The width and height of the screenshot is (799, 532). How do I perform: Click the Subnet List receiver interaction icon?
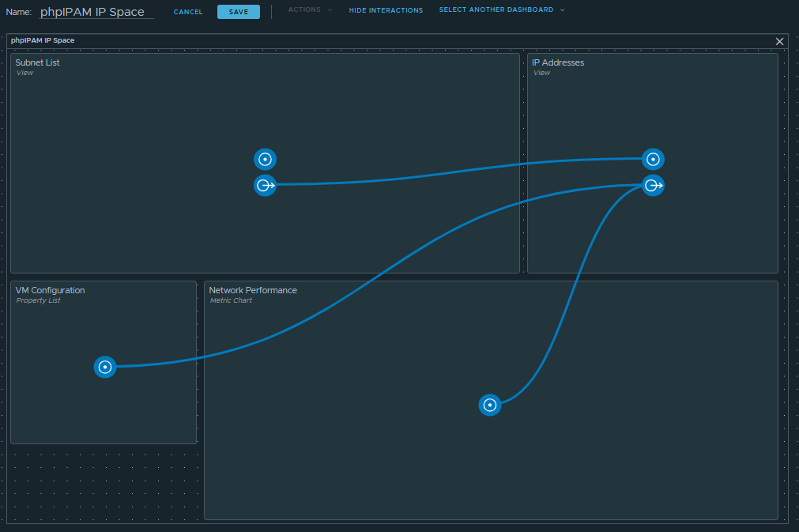(x=266, y=159)
